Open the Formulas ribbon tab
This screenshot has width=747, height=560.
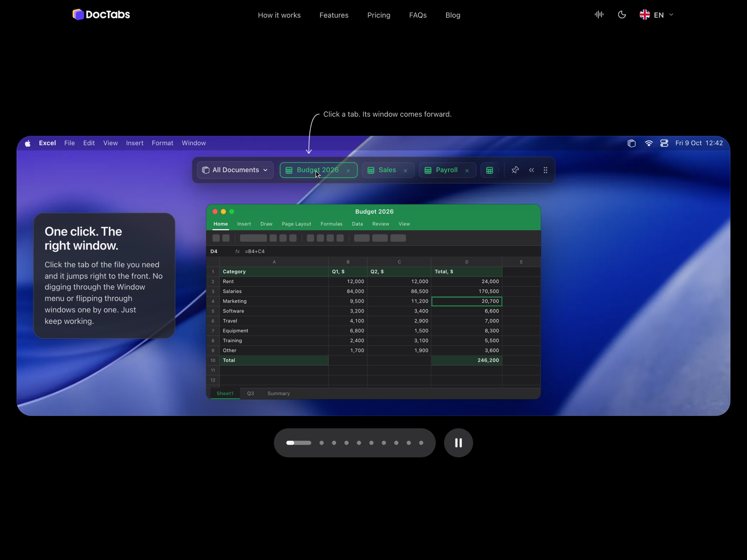(331, 224)
